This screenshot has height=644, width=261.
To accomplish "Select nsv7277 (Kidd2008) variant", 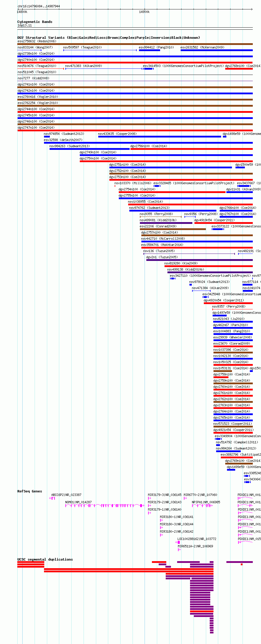I will click(135, 81).
